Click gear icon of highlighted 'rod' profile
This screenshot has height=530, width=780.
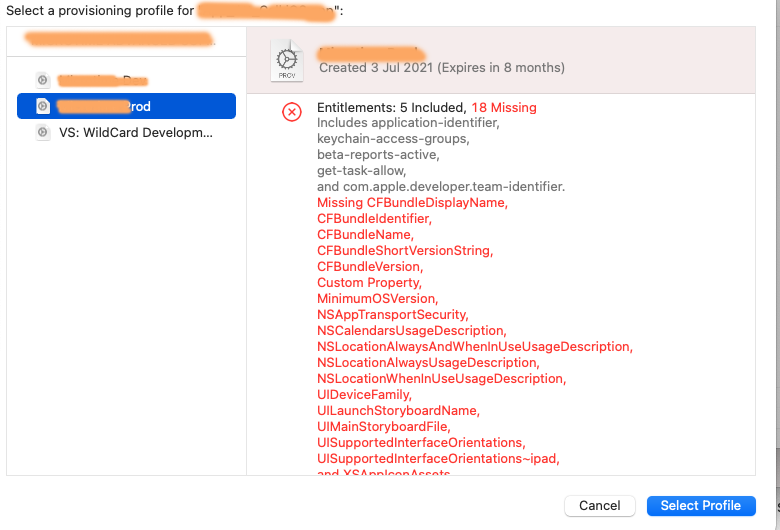pyautogui.click(x=42, y=106)
